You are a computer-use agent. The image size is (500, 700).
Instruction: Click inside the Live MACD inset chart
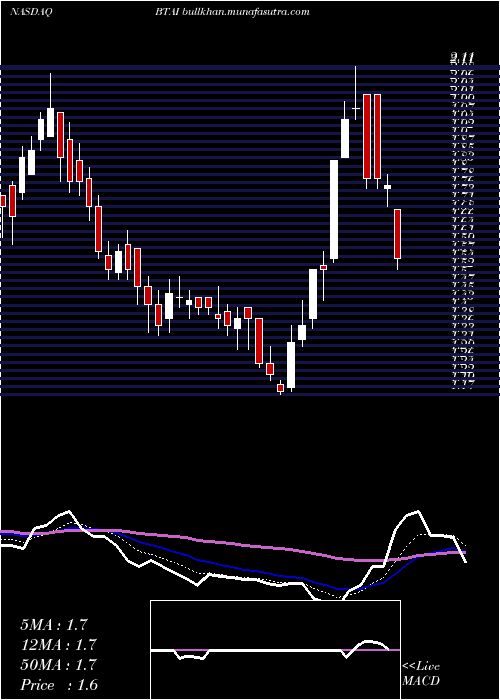(275, 650)
